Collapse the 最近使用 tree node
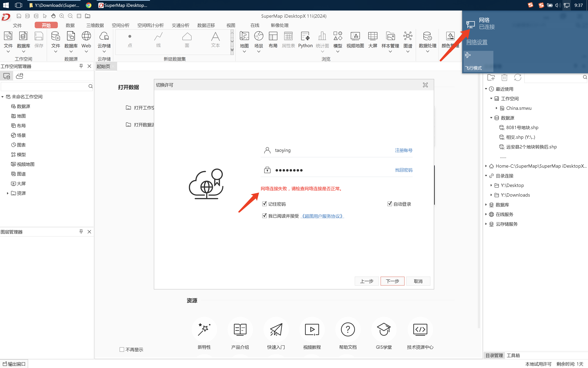588x368 pixels. coord(486,89)
